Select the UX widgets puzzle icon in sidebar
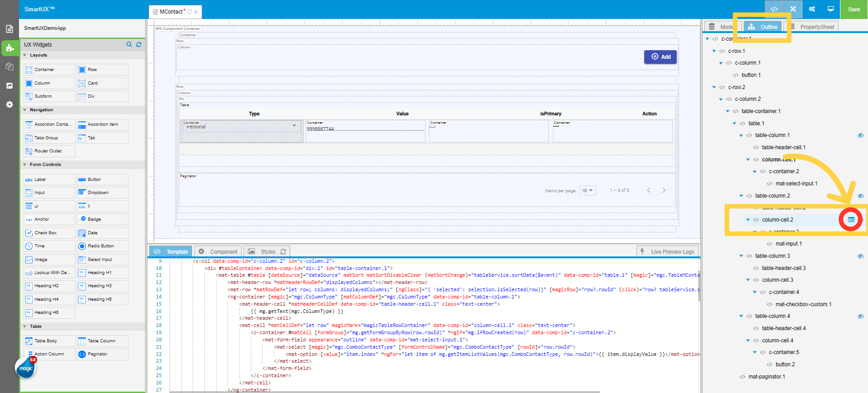 9,47
